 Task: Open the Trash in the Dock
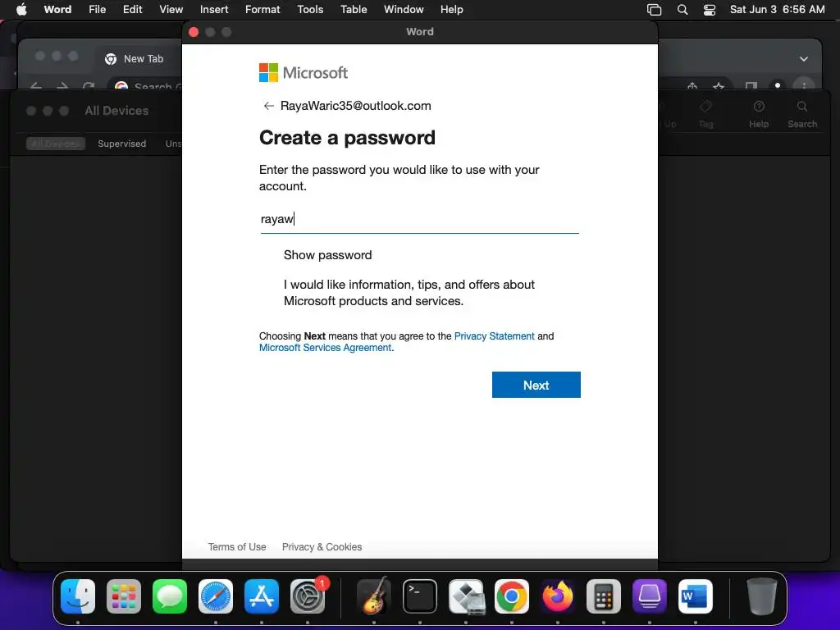tap(762, 596)
